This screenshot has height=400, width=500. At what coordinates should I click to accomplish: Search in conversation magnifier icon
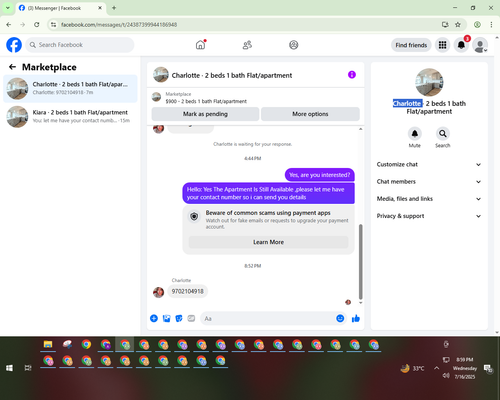click(443, 134)
